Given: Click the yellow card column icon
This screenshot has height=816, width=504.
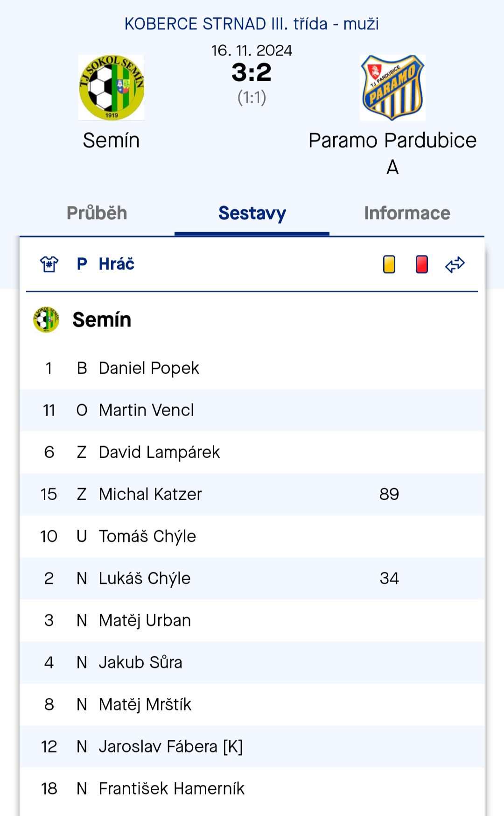Looking at the screenshot, I should coord(389,264).
